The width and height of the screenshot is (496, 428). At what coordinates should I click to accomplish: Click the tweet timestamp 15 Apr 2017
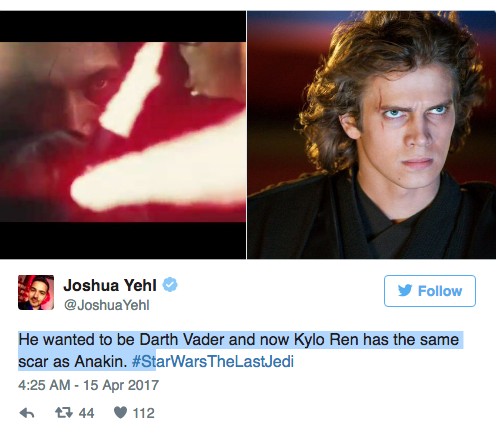(121, 385)
